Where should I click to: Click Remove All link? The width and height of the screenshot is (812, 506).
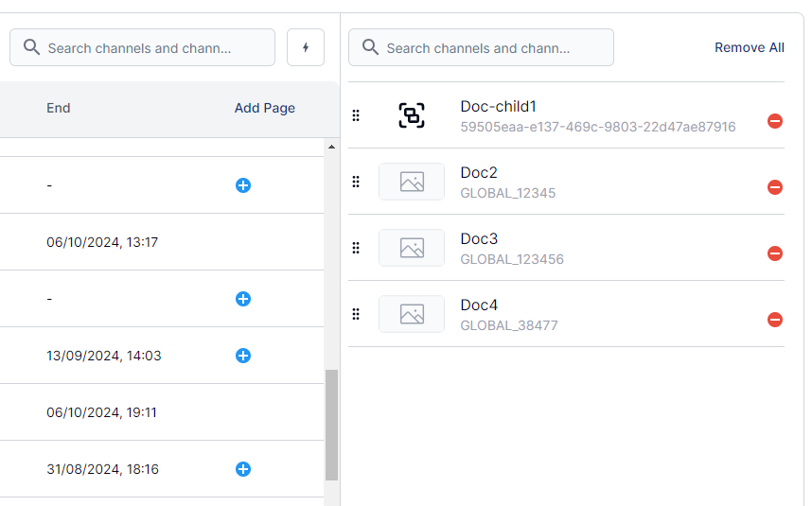point(749,47)
